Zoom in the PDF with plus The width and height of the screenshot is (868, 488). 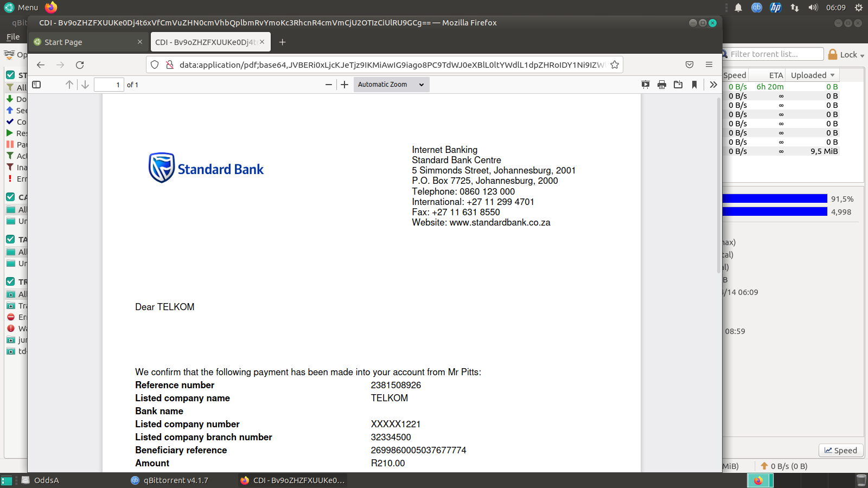[x=344, y=85]
